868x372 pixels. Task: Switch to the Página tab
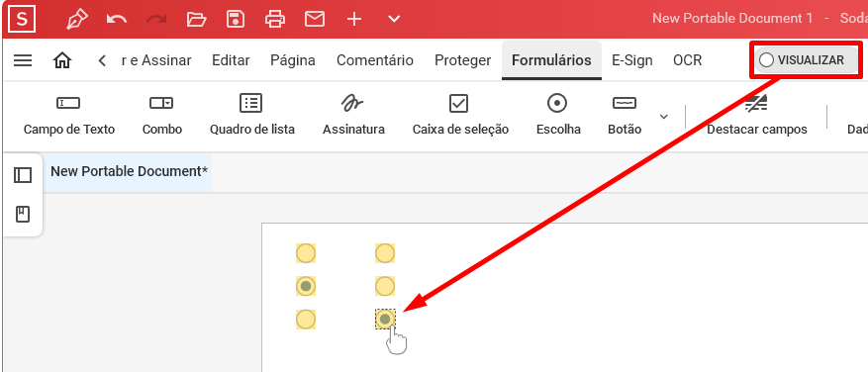[x=293, y=60]
